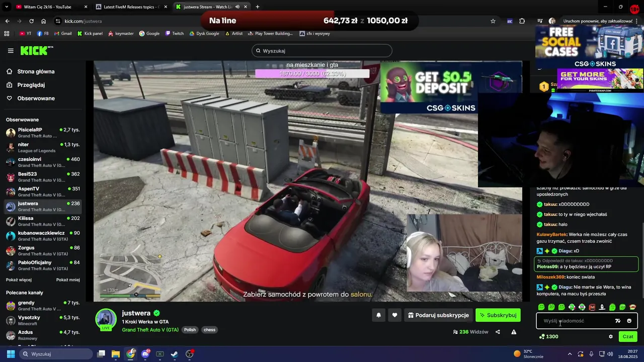The image size is (644, 362).
Task: Open the Dysk Google bookmark
Action: (x=204, y=34)
